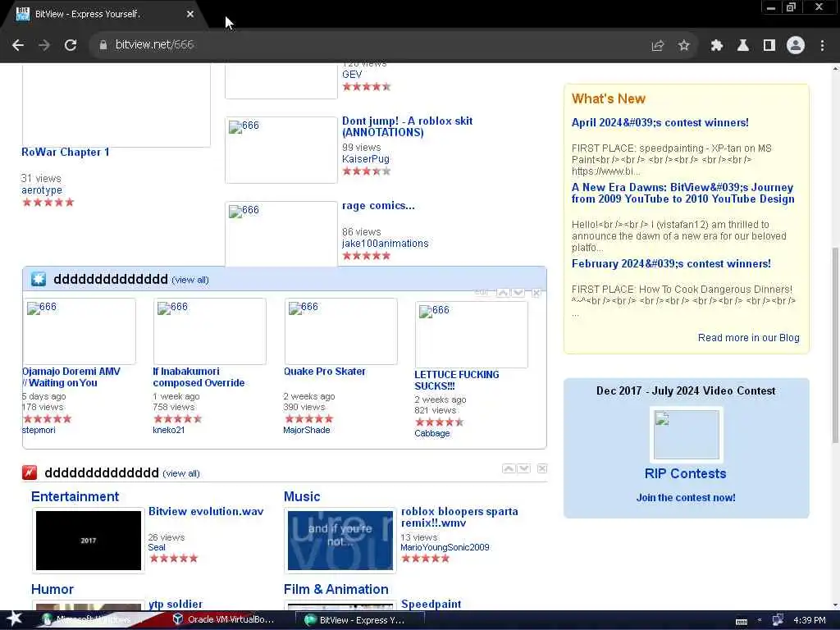Visit stepmori's channel
The width and height of the screenshot is (840, 630).
click(x=39, y=430)
